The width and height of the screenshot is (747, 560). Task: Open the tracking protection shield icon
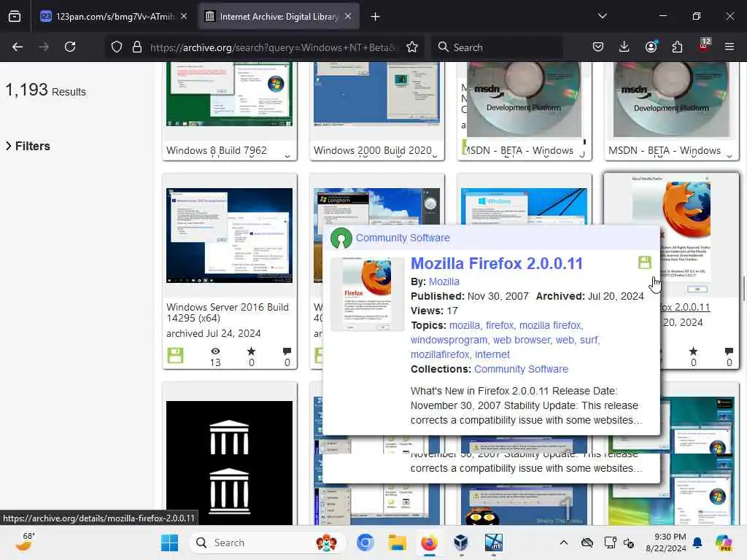click(117, 47)
